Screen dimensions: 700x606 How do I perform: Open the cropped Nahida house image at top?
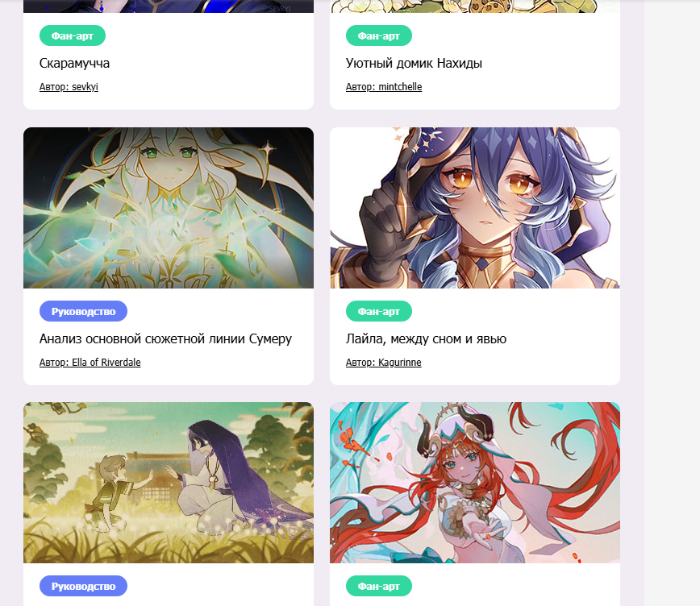[474, 6]
